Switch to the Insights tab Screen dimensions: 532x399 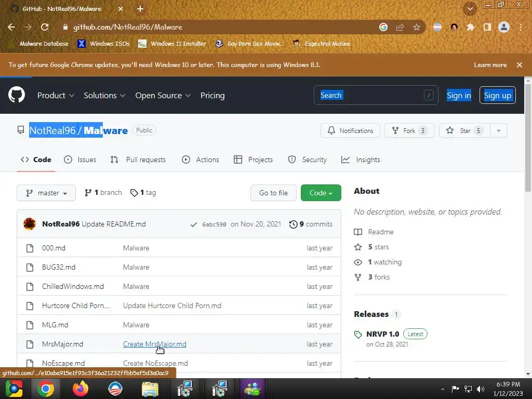click(x=361, y=160)
